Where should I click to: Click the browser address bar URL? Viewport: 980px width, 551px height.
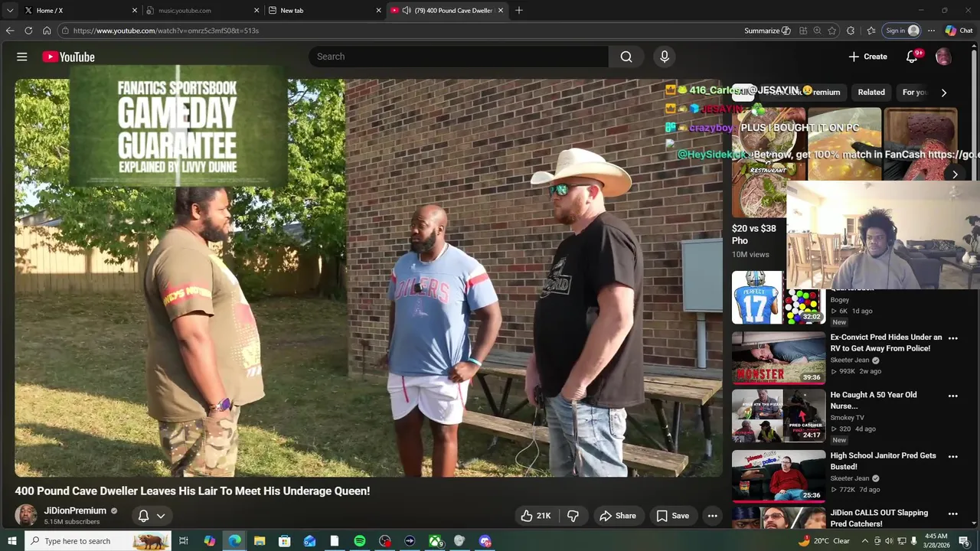click(x=166, y=31)
